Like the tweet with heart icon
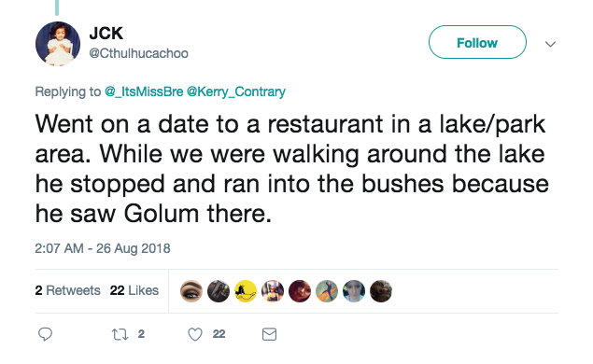 [x=195, y=334]
